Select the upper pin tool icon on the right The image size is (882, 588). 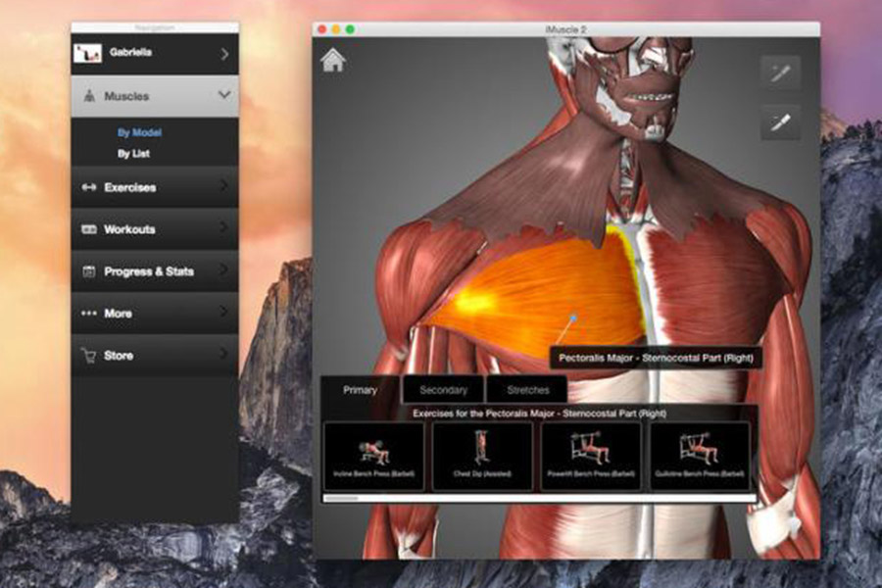[780, 72]
